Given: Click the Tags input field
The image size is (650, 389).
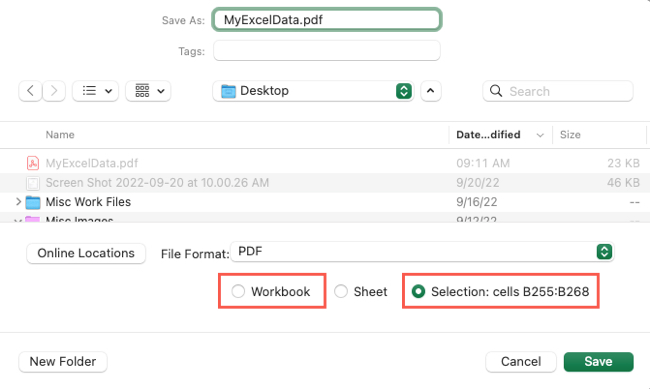Looking at the screenshot, I should pyautogui.click(x=327, y=51).
